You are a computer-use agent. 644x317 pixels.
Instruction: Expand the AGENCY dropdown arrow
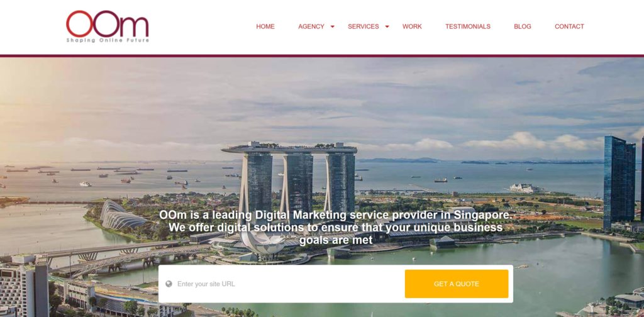[332, 26]
